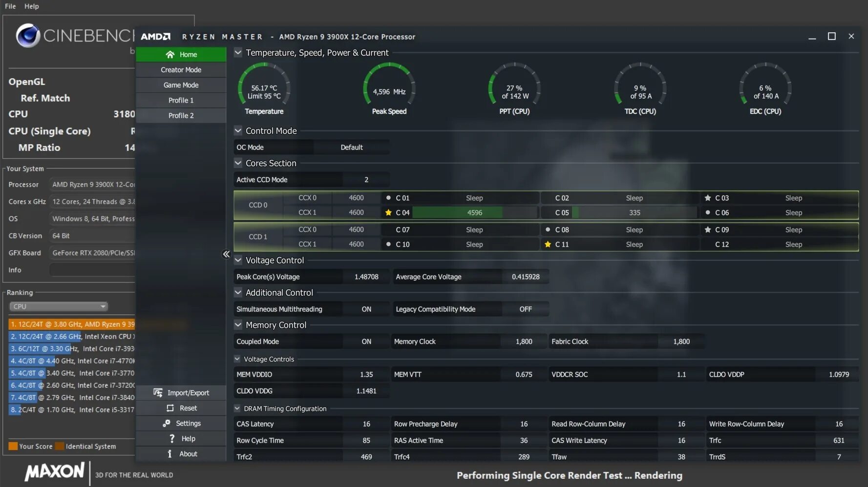Click the gold star on core C 04

click(388, 212)
